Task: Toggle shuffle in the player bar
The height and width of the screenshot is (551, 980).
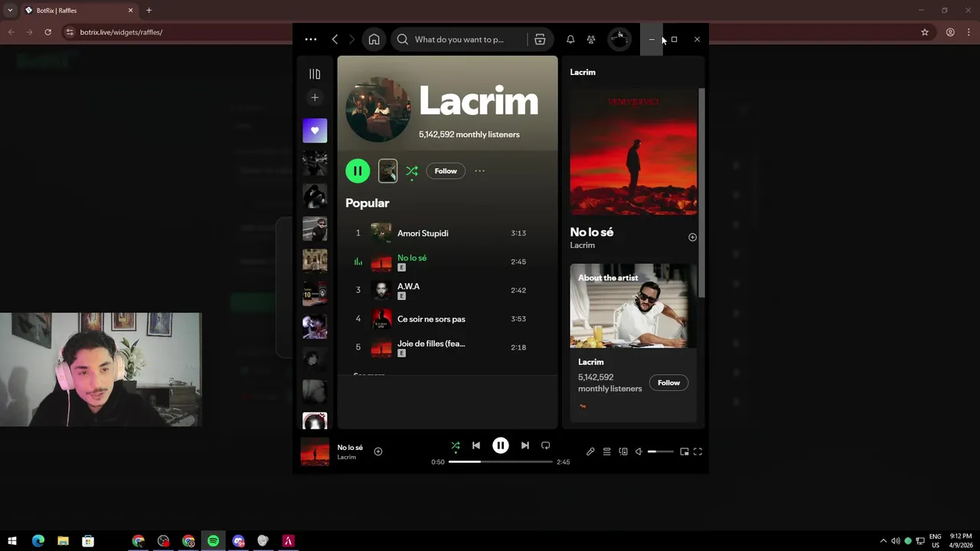Action: (x=455, y=445)
